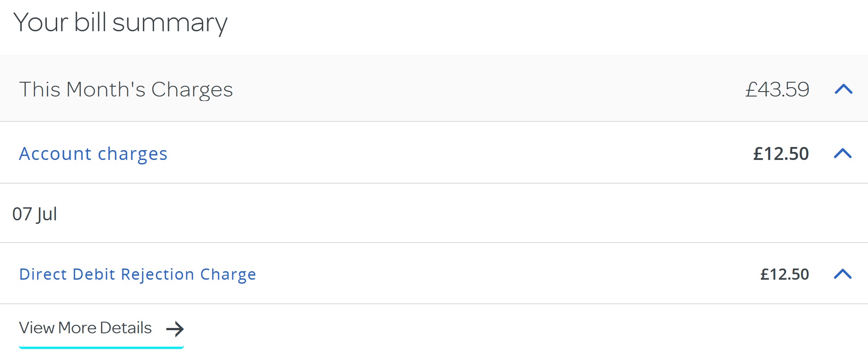Click the cyan underline below View More Details
The height and width of the screenshot is (361, 868).
coord(101,347)
